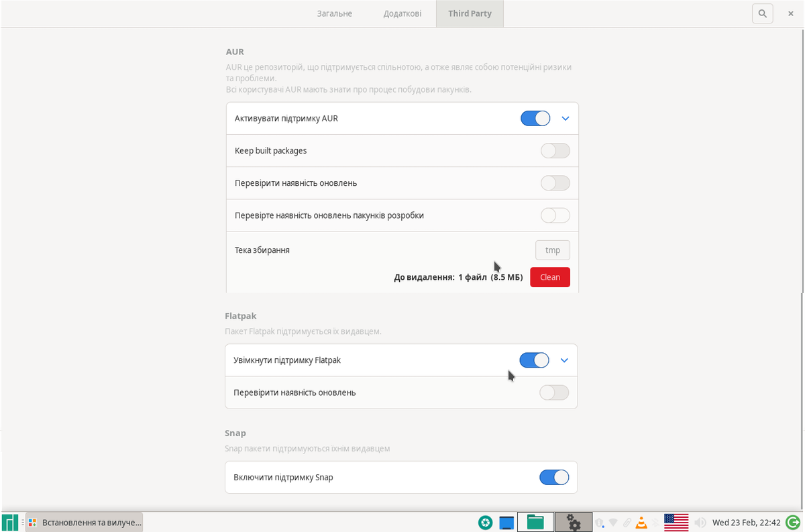This screenshot has height=532, width=805.
Task: Toggle Flatpak 'Перевірити наявність оновлень' switch
Action: click(554, 392)
